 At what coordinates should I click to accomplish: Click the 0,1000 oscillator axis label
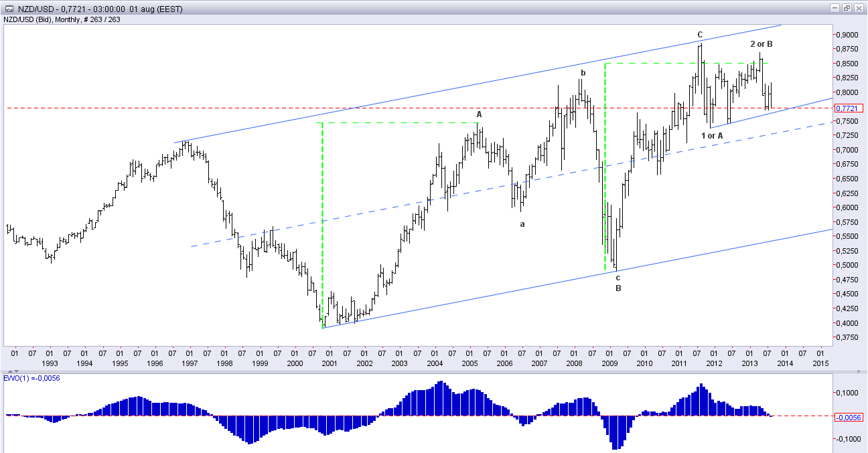click(848, 393)
